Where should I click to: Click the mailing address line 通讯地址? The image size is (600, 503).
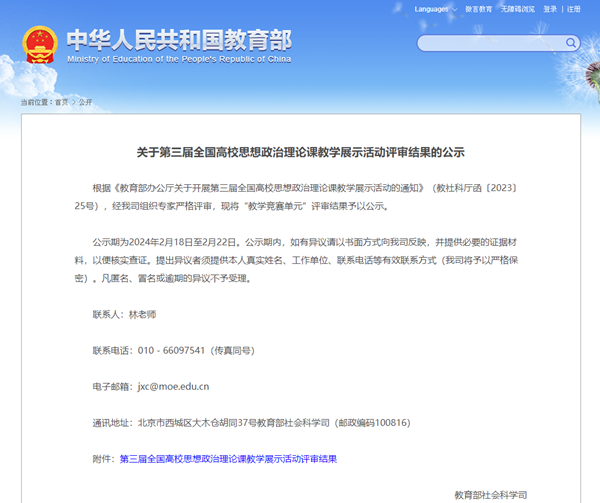click(251, 422)
